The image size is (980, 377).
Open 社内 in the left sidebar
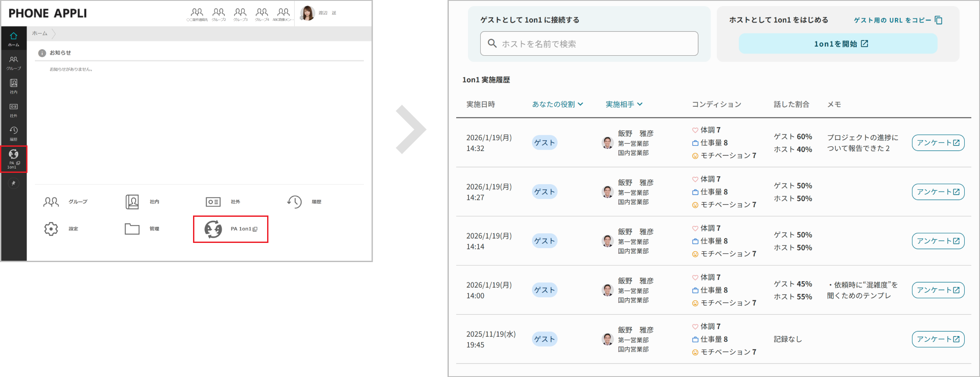click(14, 86)
